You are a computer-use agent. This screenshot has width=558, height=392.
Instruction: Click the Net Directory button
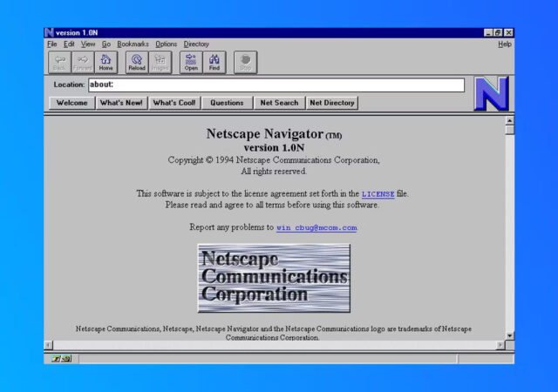[332, 103]
